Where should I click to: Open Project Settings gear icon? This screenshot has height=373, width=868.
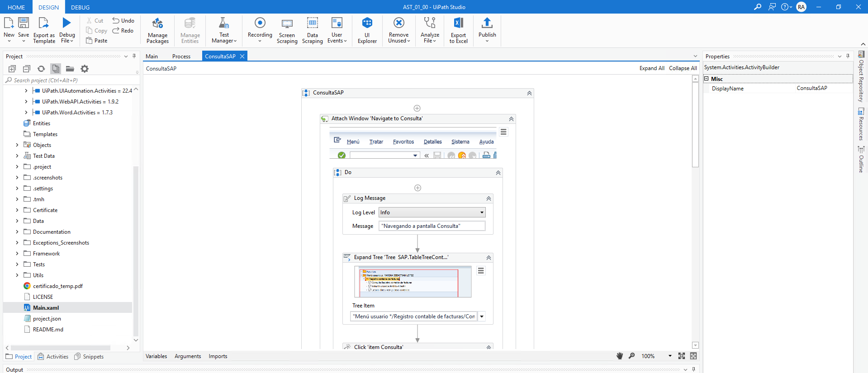click(x=85, y=69)
